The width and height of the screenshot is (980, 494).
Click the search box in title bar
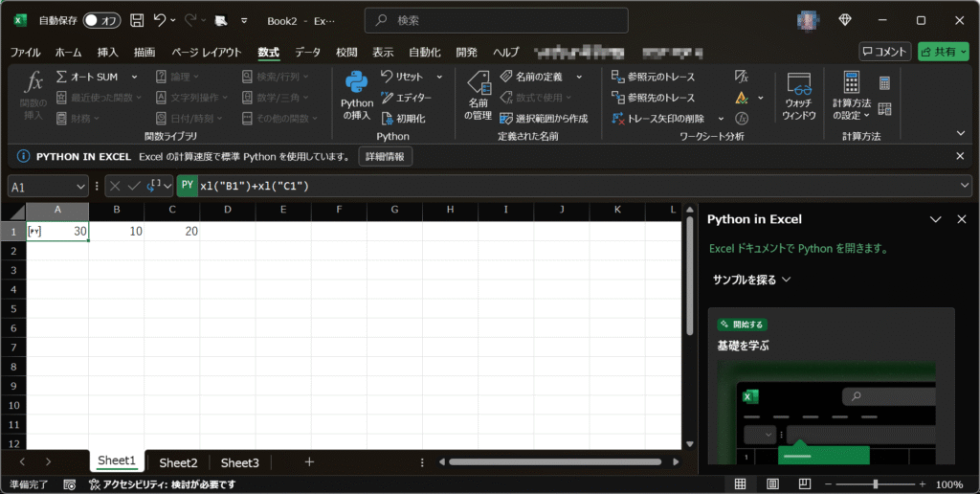497,21
